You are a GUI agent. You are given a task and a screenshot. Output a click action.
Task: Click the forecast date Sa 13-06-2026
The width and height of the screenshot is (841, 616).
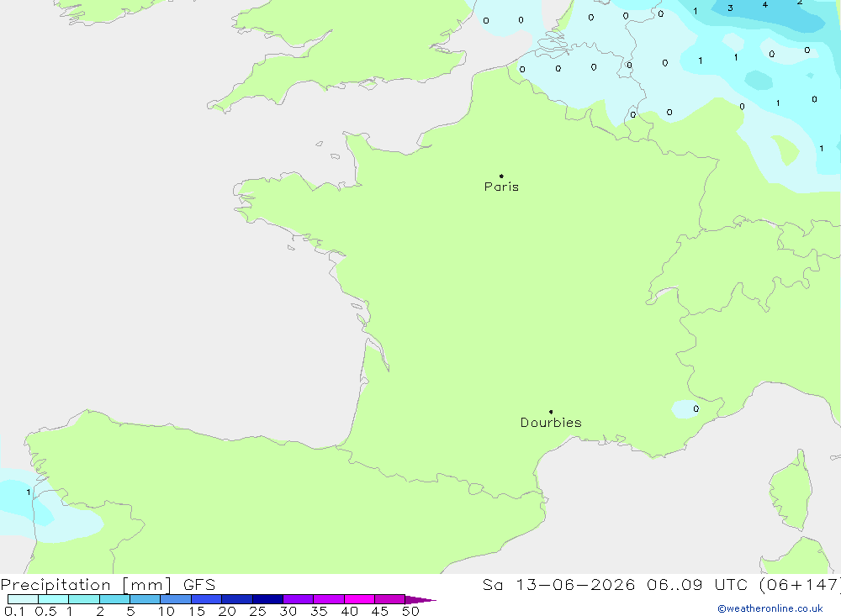[x=558, y=584]
